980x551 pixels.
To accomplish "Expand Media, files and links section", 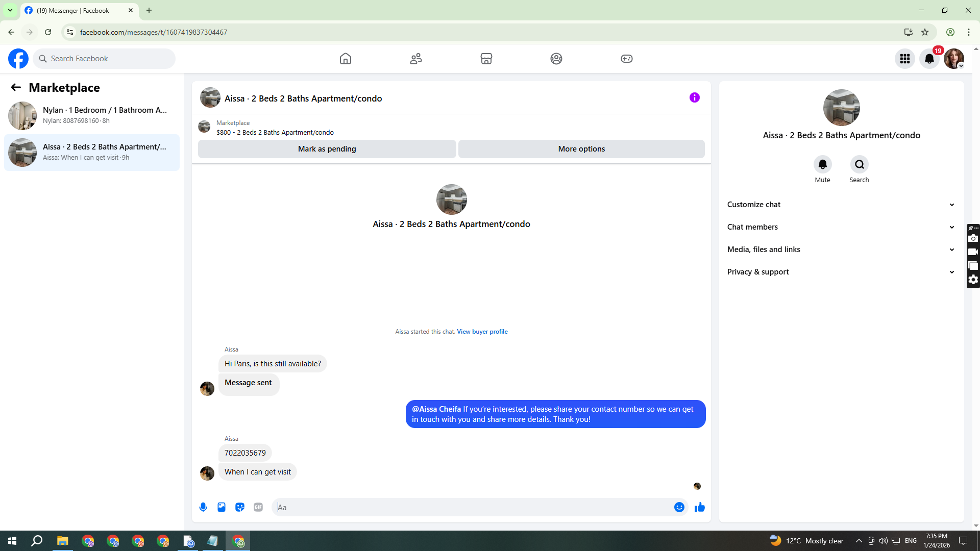I will (841, 249).
